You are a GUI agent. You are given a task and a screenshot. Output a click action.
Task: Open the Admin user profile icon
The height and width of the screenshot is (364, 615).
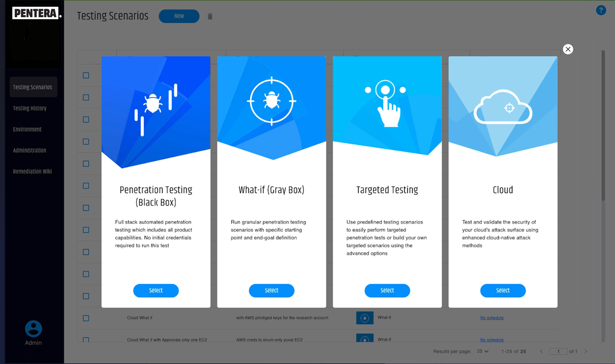[33, 329]
